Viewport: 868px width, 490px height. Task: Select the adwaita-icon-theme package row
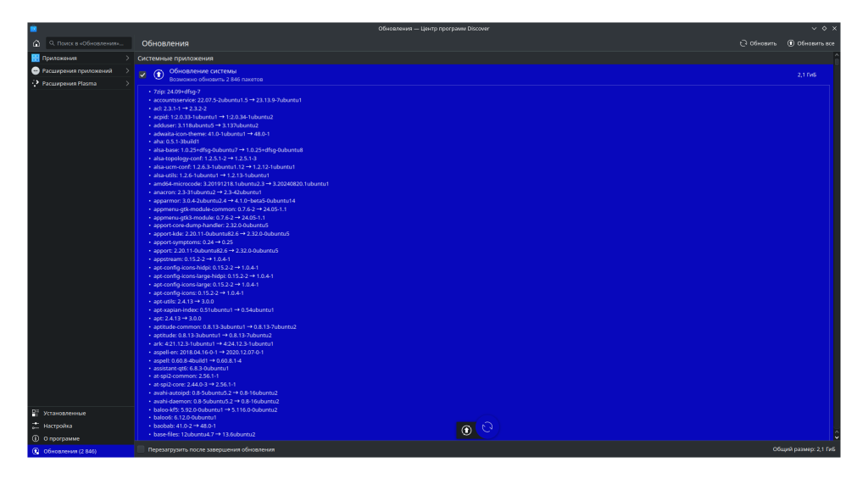pyautogui.click(x=211, y=133)
